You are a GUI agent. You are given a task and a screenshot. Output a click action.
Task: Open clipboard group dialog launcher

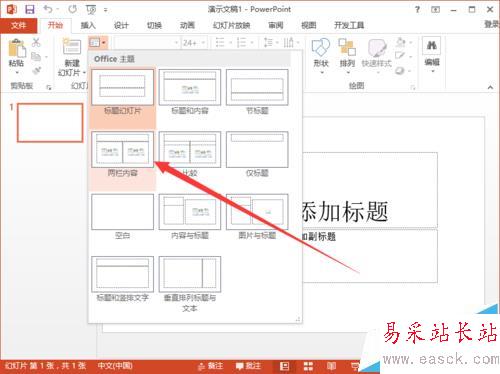point(49,87)
